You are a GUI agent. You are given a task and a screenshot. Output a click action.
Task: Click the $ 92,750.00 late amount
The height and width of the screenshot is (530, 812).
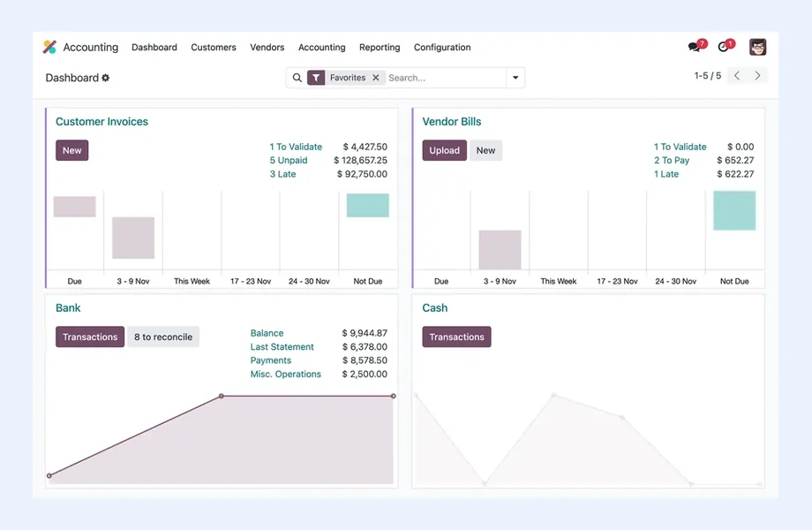[362, 174]
